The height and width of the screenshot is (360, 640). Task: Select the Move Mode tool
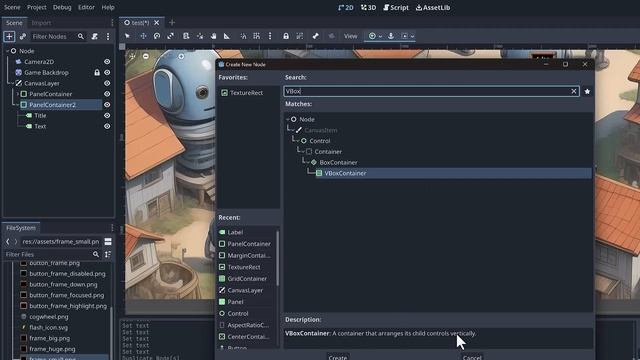tap(143, 36)
